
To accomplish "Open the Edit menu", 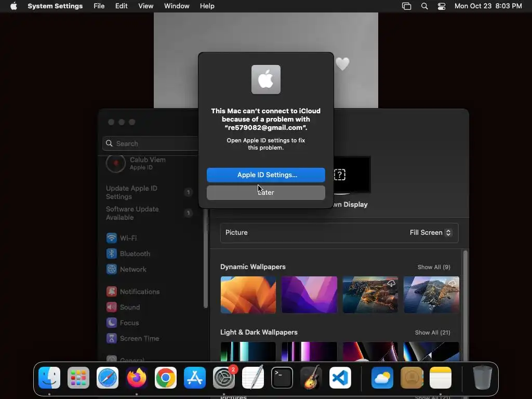I will pyautogui.click(x=121, y=6).
